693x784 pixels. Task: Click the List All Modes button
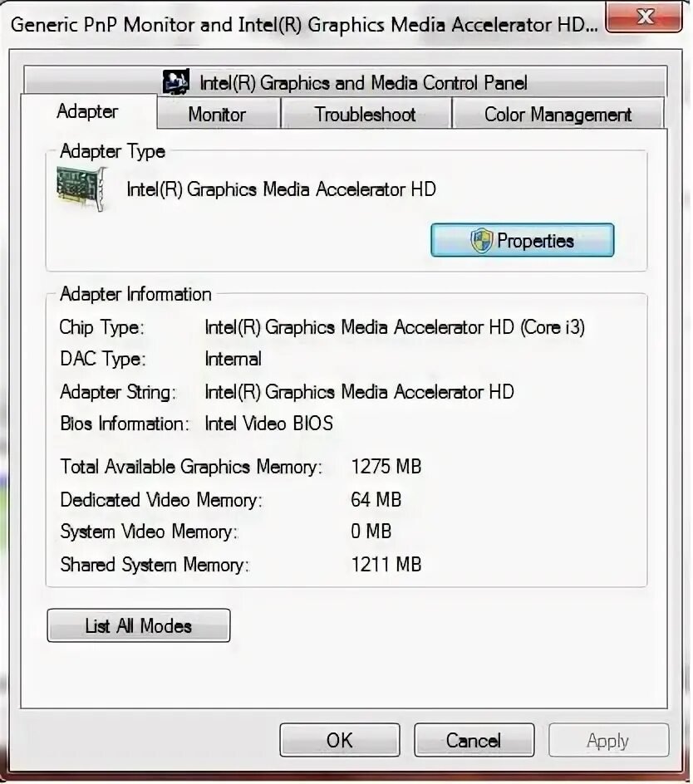139,625
